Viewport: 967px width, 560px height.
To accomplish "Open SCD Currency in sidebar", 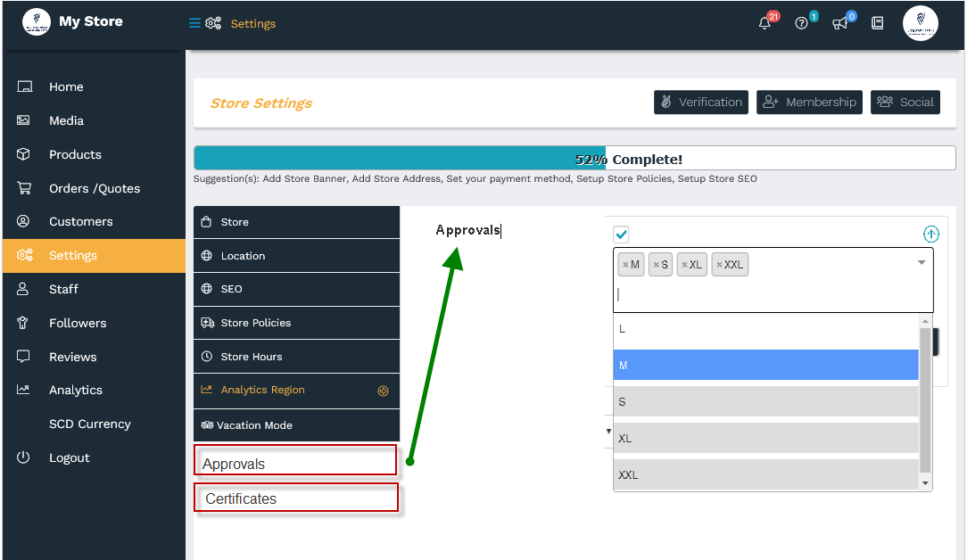I will click(90, 424).
